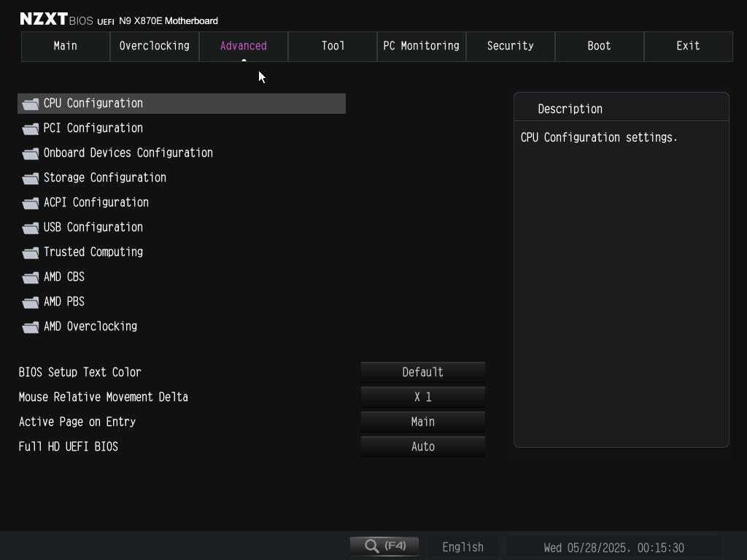
Task: Click the date and time display
Action: [x=614, y=547]
